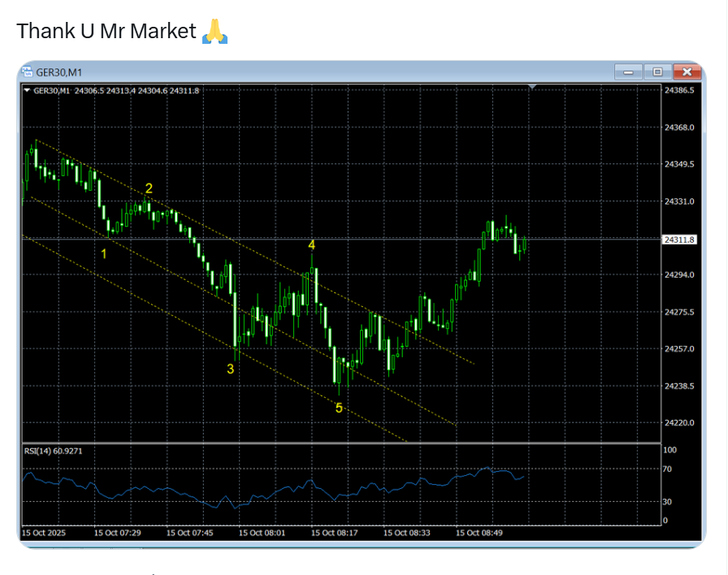Click the RSI level 70 on the indicator scale
Screen dimensions: 728x575
[x=665, y=469]
